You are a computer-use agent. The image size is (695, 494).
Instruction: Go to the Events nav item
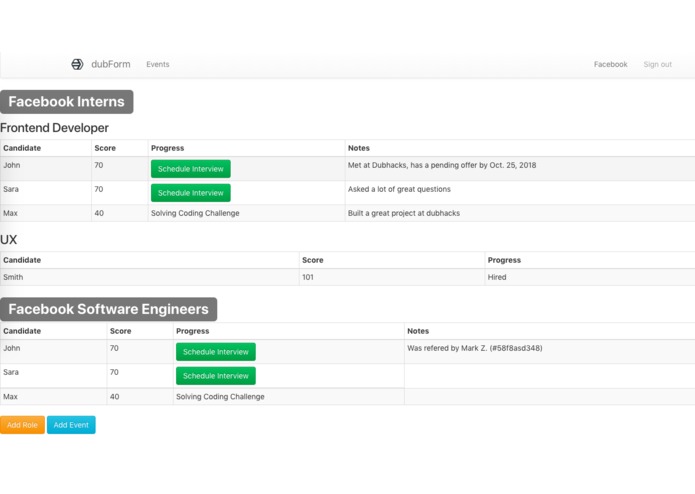[158, 64]
